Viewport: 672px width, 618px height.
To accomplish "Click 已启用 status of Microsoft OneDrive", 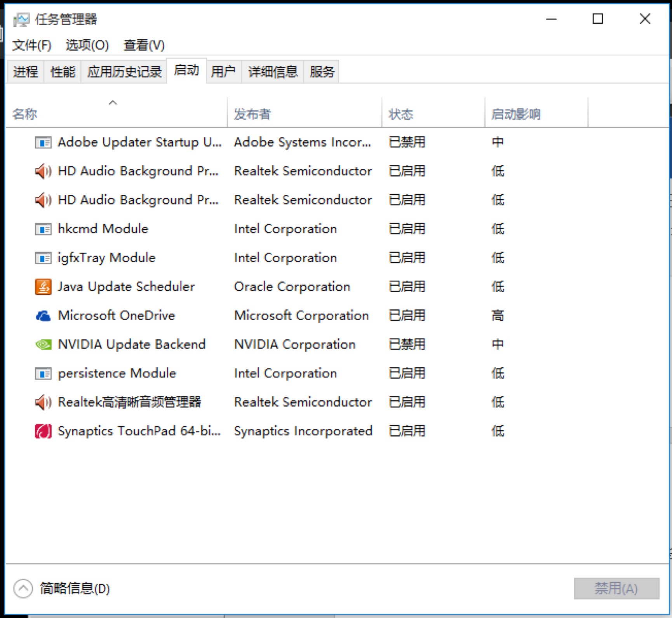I will click(x=407, y=316).
